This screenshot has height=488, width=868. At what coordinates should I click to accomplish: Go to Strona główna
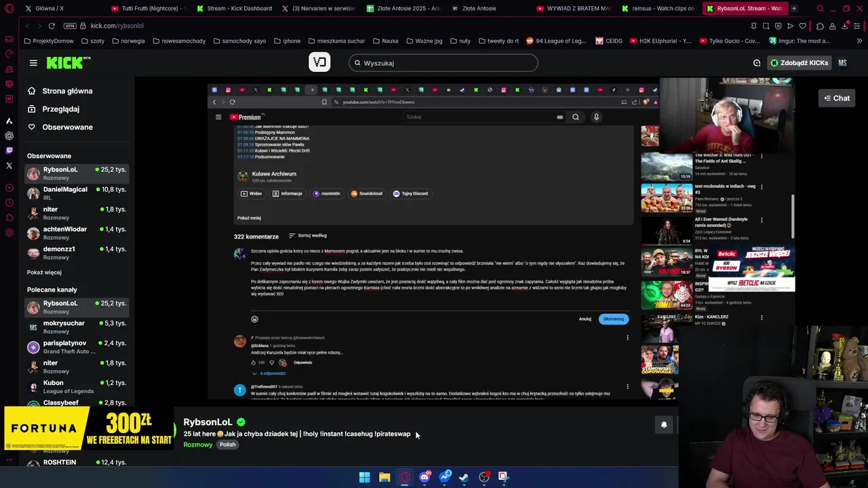pyautogui.click(x=60, y=91)
